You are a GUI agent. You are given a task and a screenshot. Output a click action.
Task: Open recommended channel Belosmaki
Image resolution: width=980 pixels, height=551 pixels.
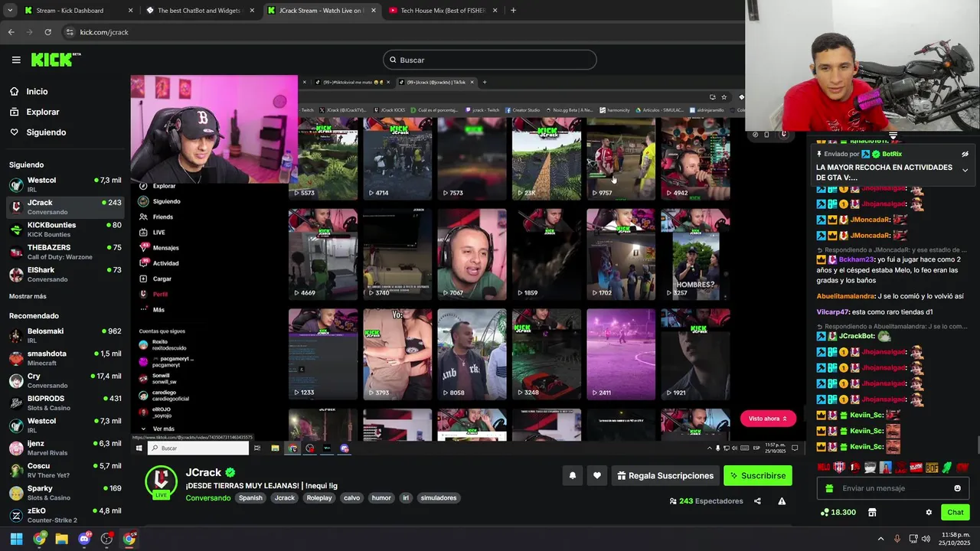click(x=65, y=335)
